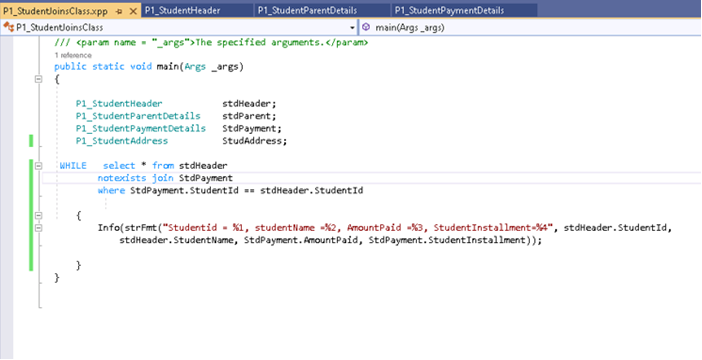
Task: Click the WHILE keyword
Action: click(73, 166)
